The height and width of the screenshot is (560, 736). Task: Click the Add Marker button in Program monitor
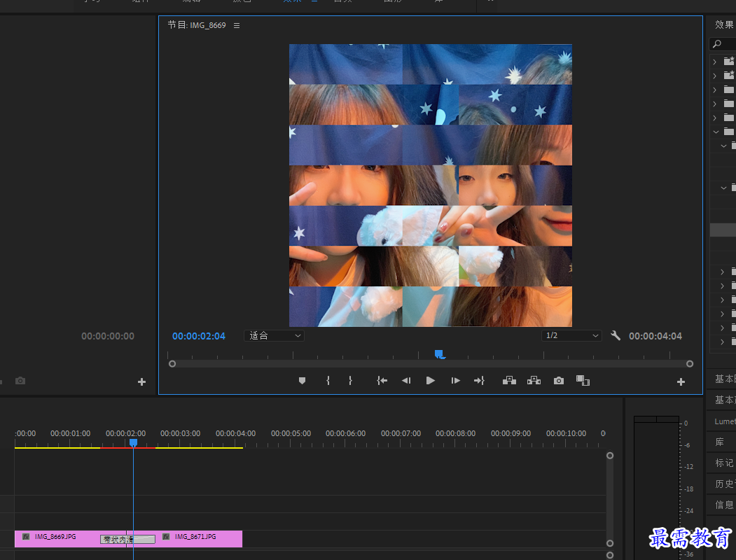pyautogui.click(x=302, y=380)
